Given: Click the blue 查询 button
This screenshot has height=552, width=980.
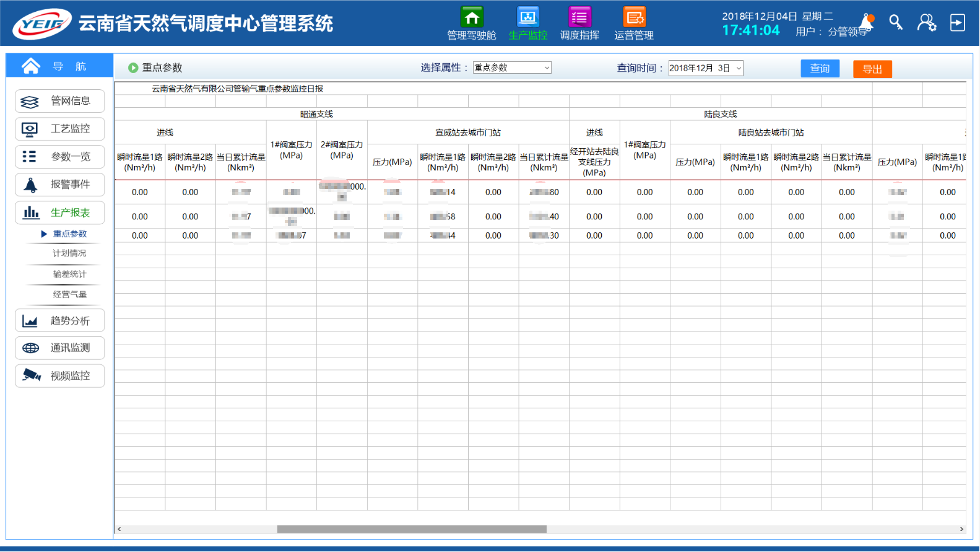Looking at the screenshot, I should [x=820, y=68].
